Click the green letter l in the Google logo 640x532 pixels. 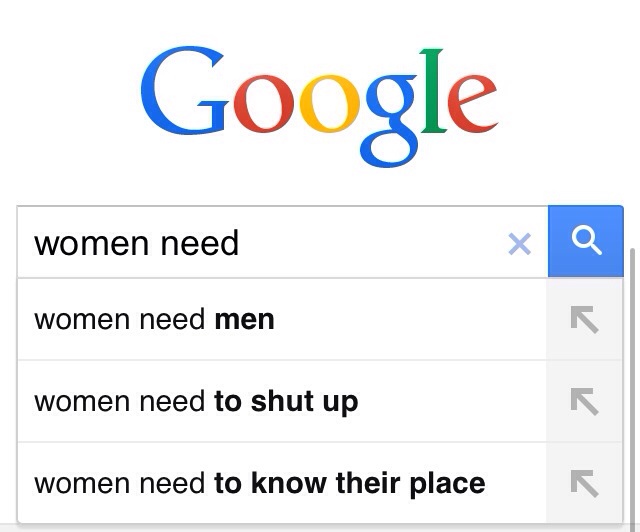(x=433, y=91)
